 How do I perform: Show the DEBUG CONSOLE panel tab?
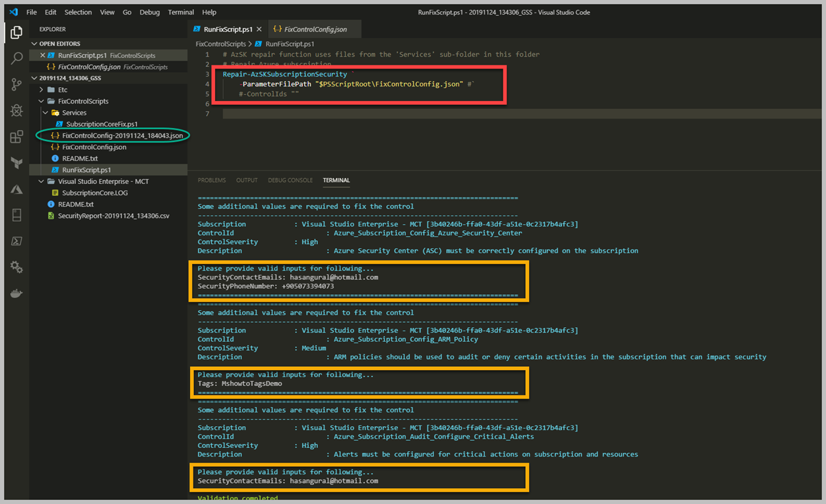(290, 180)
